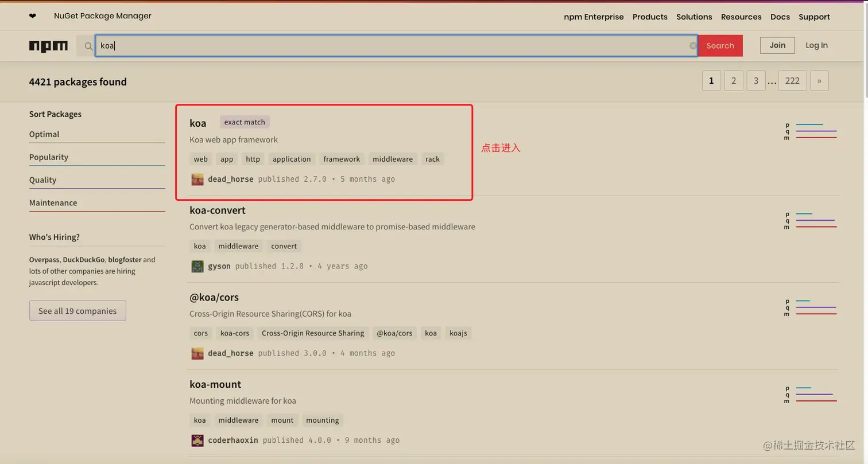Click the koa-cors tag
The image size is (868, 464).
[235, 333]
